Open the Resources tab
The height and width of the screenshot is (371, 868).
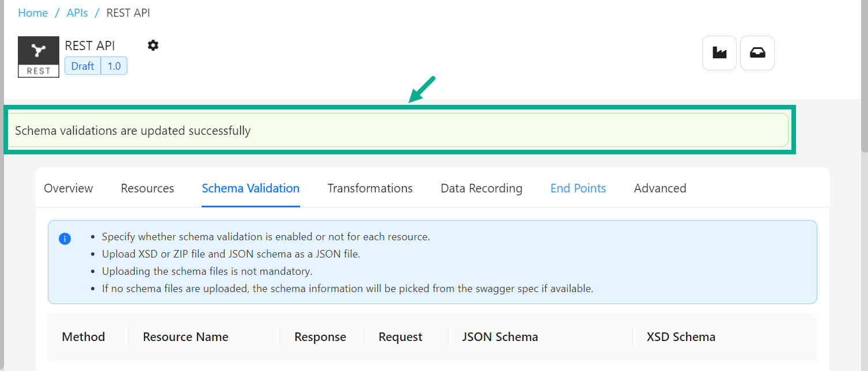point(147,188)
